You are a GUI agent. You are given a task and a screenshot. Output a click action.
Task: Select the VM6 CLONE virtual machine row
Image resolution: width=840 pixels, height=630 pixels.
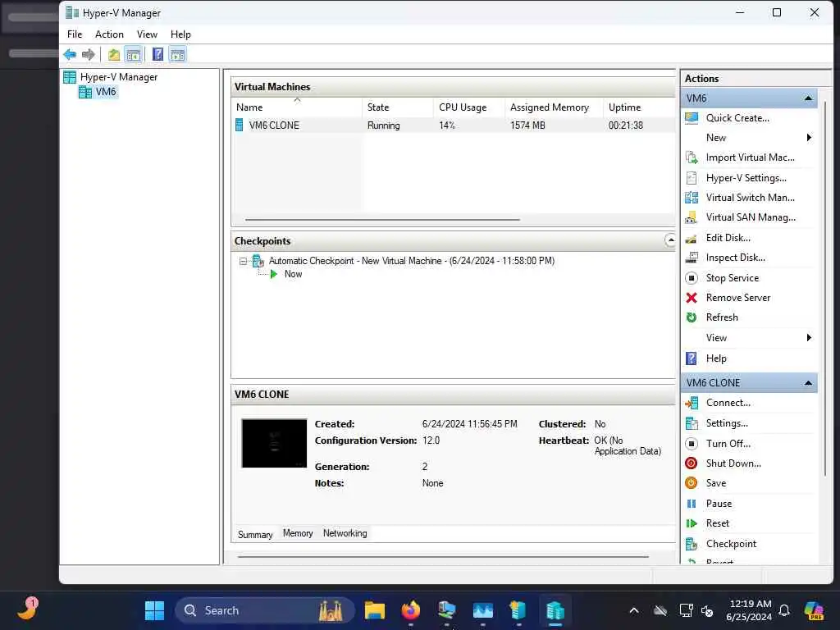coord(454,126)
